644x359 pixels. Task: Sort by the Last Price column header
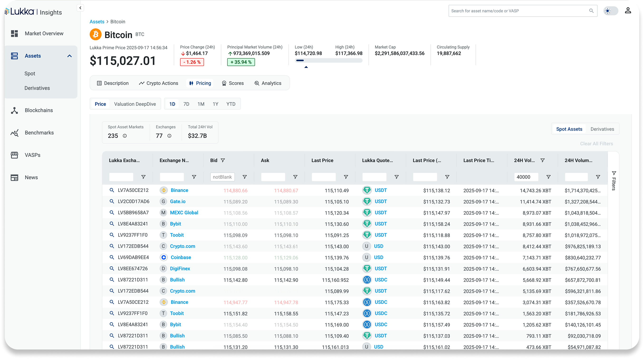[322, 160]
